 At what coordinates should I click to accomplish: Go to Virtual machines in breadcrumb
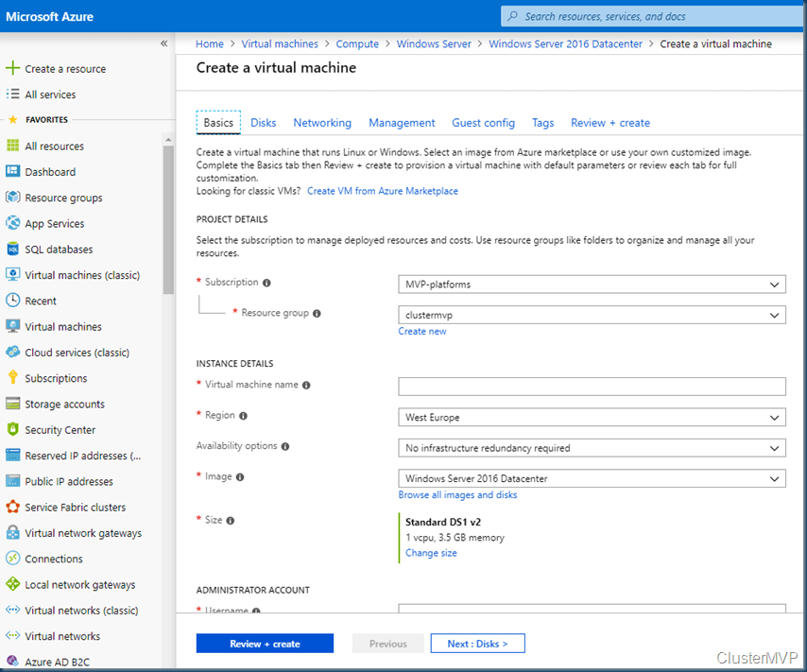click(280, 43)
